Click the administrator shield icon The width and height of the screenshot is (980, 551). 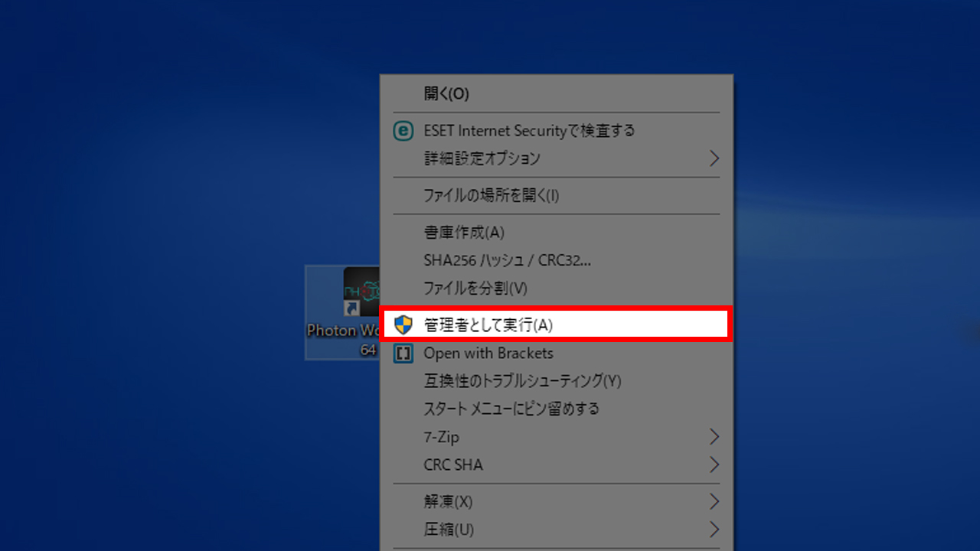coord(403,325)
